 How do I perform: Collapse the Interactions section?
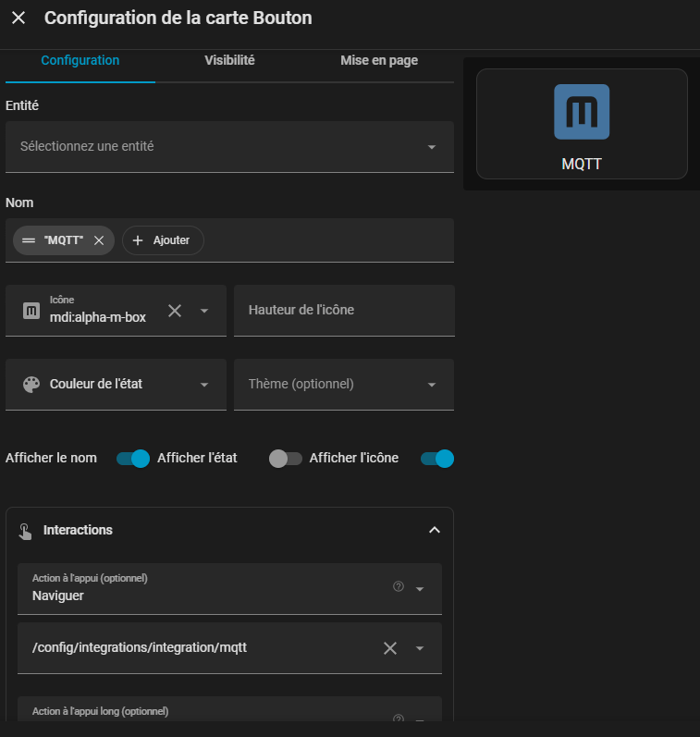[x=434, y=531]
